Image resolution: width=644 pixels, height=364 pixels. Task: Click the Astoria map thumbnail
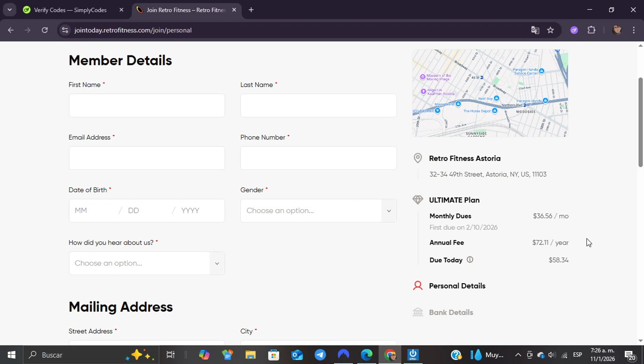click(490, 93)
